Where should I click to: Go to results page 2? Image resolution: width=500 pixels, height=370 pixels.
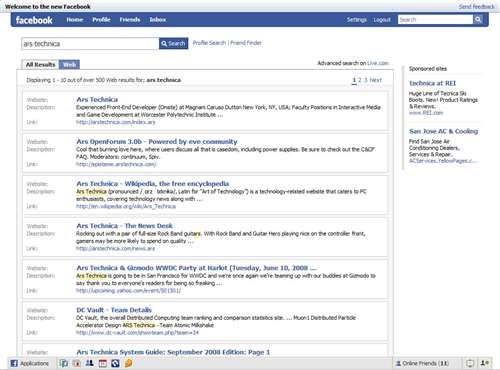360,80
